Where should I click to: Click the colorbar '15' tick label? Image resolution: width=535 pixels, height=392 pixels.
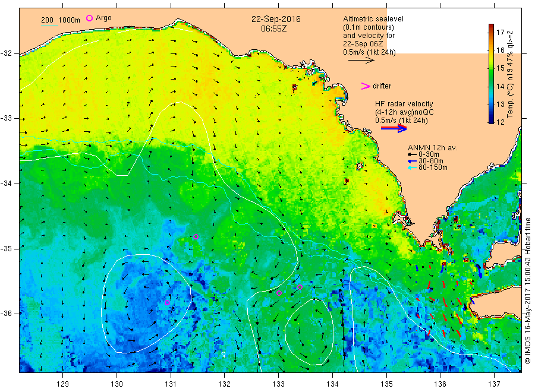(x=500, y=68)
